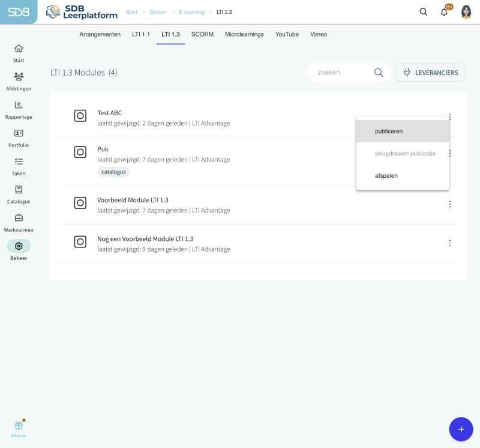This screenshot has height=448, width=480.
Task: Switch to the SCORM tab
Action: tap(202, 34)
